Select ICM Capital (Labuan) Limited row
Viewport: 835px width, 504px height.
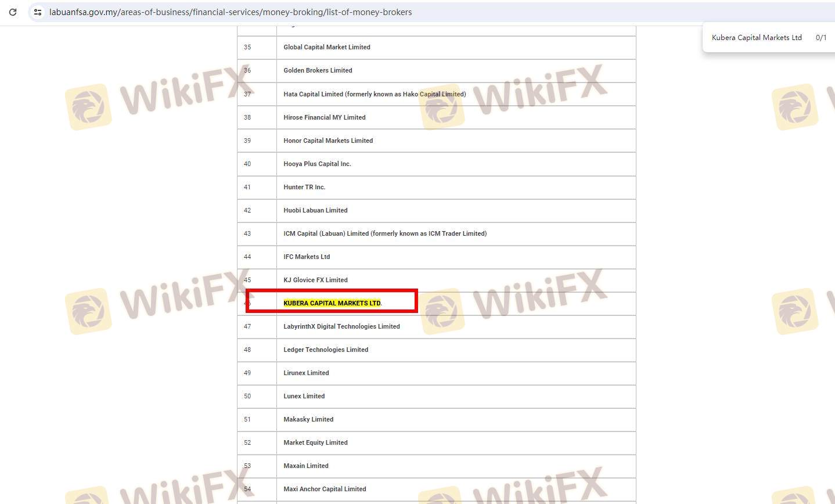[384, 233]
